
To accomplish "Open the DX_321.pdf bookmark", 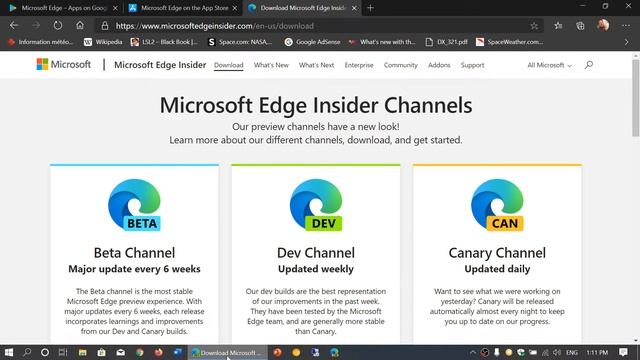I will 446,42.
